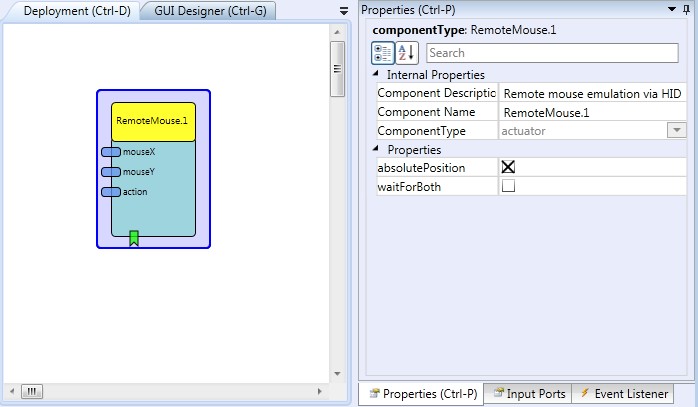Click the mouseY port label
The width and height of the screenshot is (698, 407).
[x=139, y=172]
